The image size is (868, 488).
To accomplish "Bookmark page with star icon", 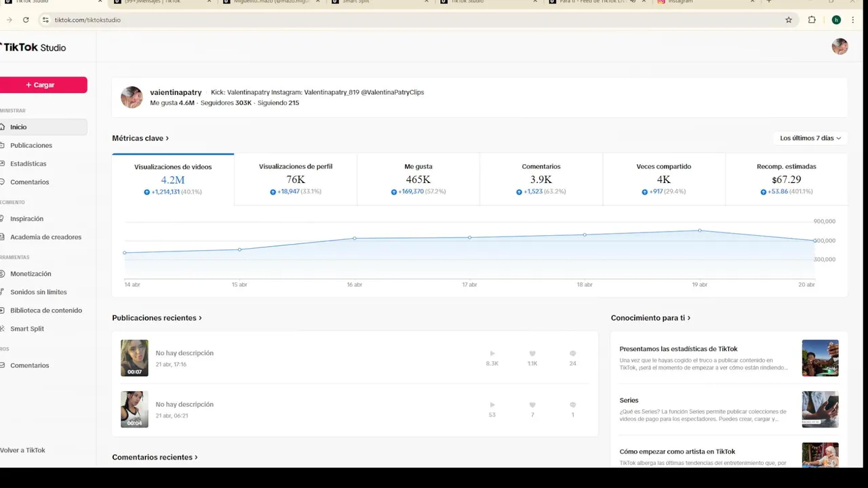I will point(789,20).
